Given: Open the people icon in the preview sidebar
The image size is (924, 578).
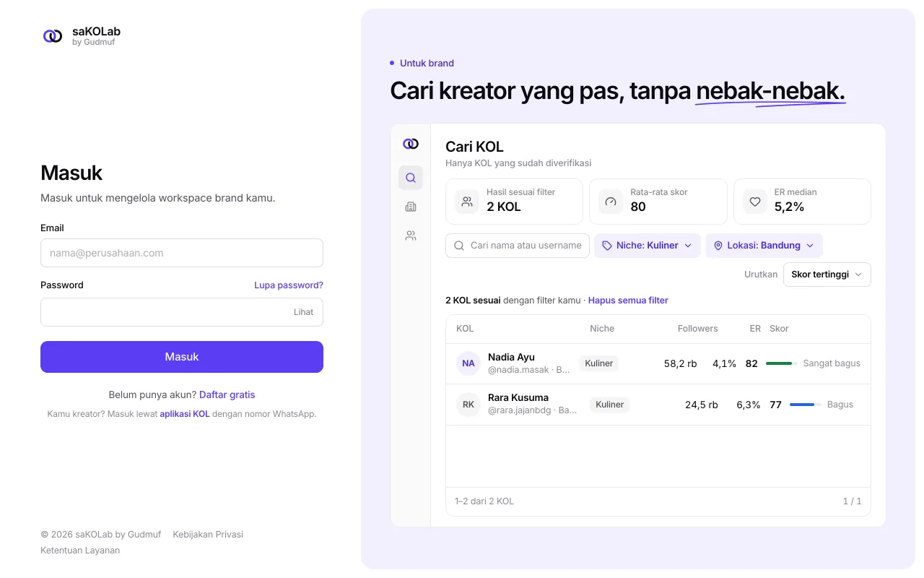Looking at the screenshot, I should 411,236.
